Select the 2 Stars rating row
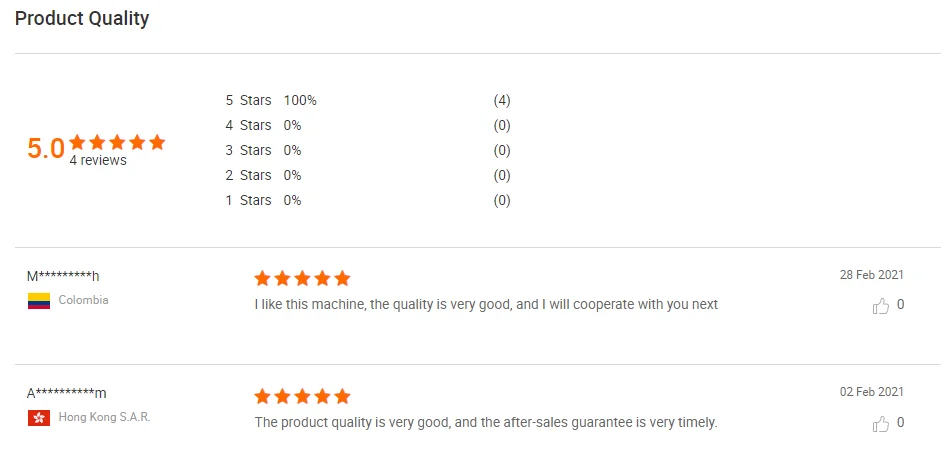The height and width of the screenshot is (470, 946). point(249,175)
